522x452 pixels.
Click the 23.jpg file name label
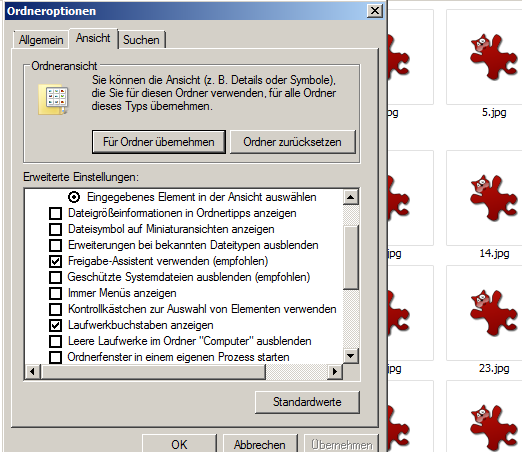tap(494, 369)
